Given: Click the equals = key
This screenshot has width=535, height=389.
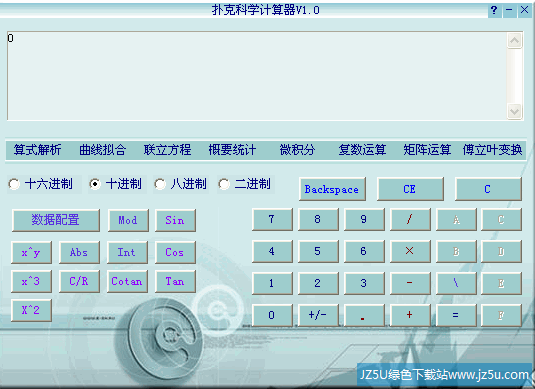Looking at the screenshot, I should coord(456,315).
